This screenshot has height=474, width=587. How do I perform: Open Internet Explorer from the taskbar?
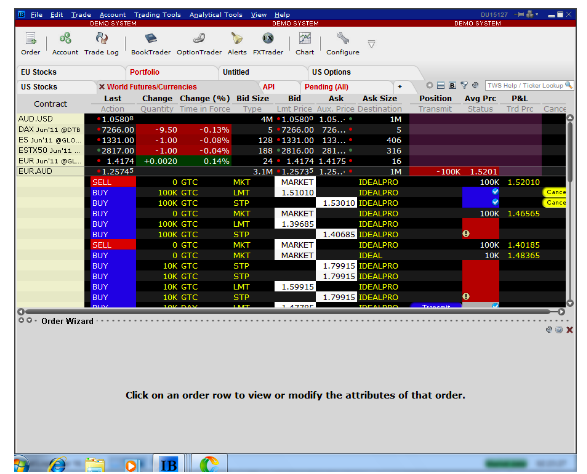pos(57,464)
